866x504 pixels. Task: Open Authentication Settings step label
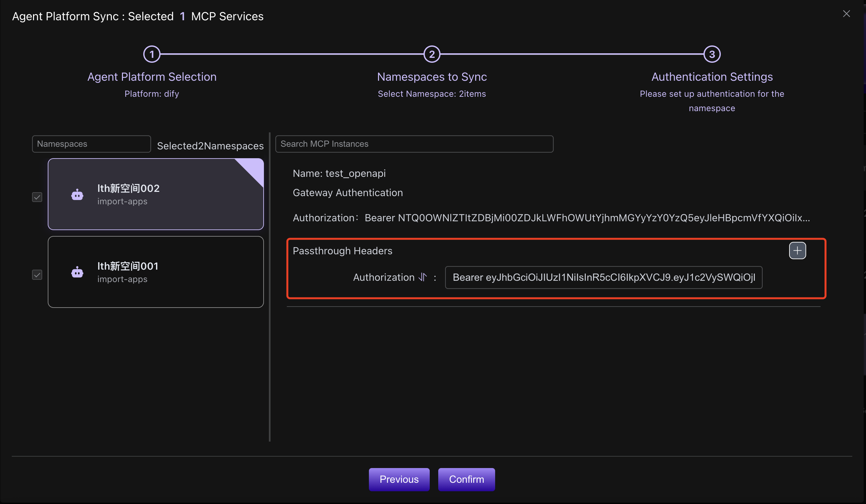[712, 76]
